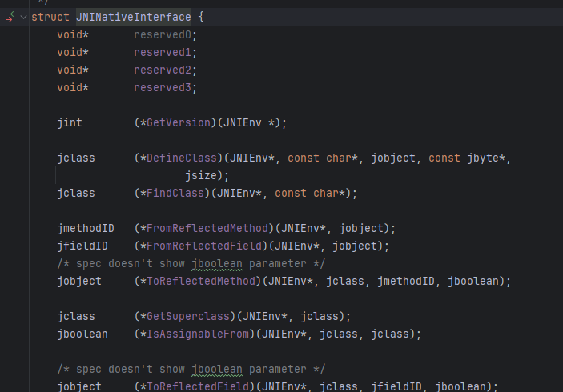Click the jsize parameter type

click(200, 175)
